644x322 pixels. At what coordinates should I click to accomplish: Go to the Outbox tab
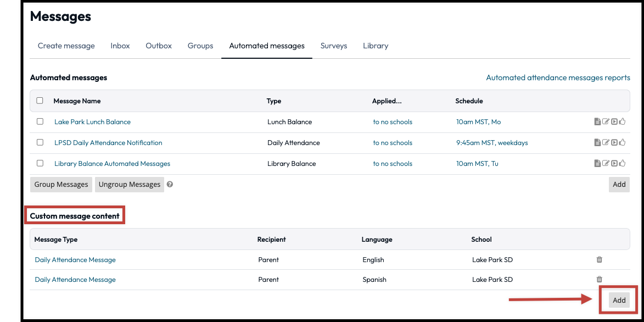coord(159,46)
